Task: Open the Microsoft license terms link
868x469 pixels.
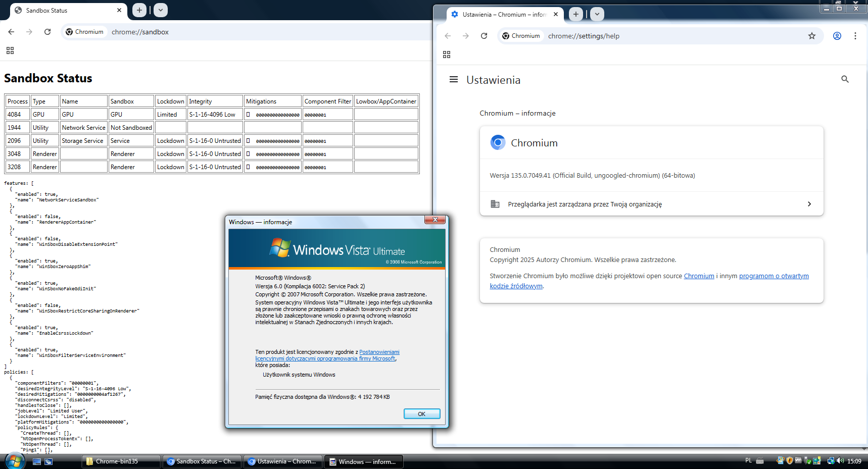Action: (327, 355)
